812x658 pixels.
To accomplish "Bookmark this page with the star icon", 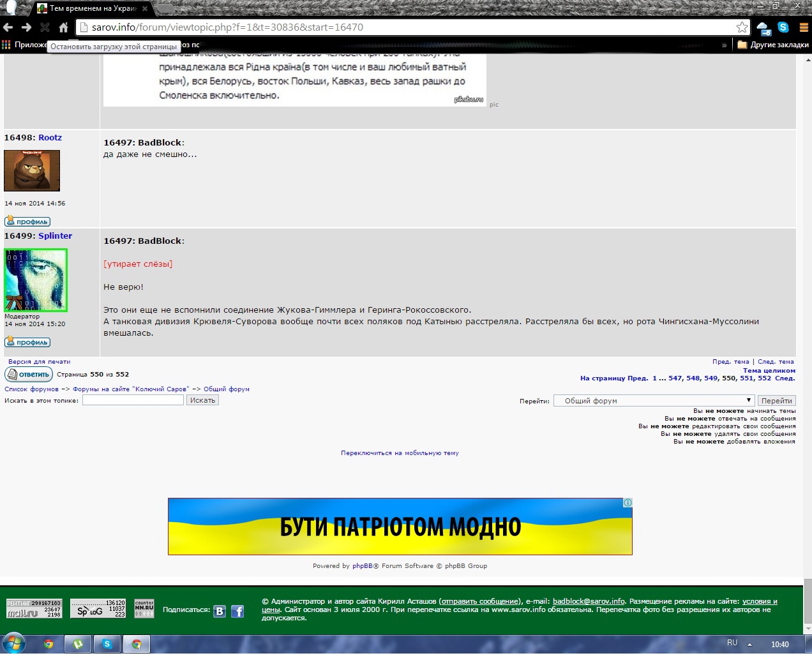I will (x=742, y=27).
